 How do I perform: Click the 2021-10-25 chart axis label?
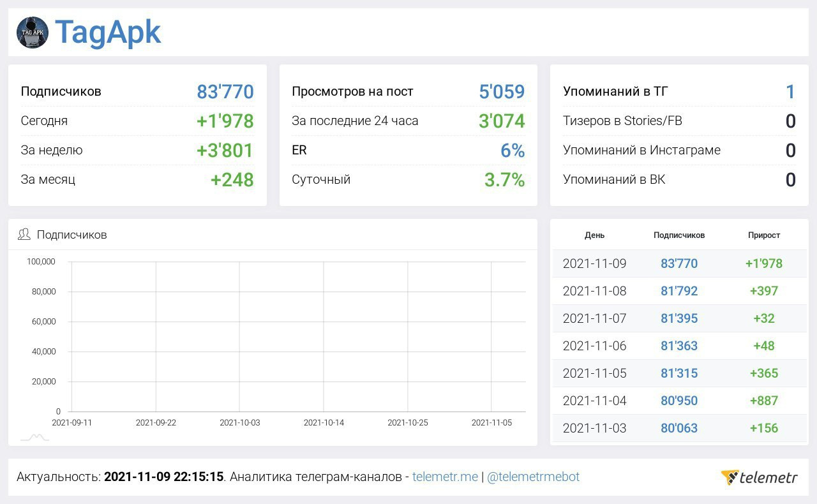(x=408, y=422)
